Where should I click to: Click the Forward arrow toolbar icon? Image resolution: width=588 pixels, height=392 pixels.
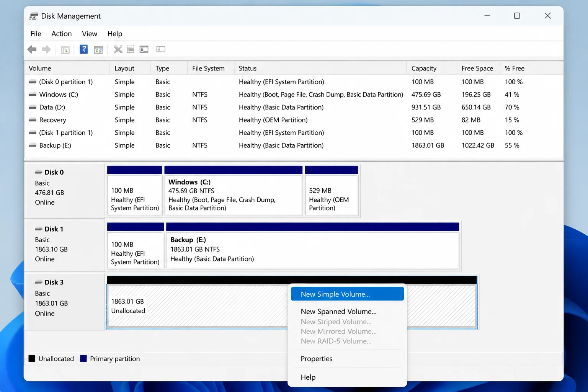coord(46,49)
